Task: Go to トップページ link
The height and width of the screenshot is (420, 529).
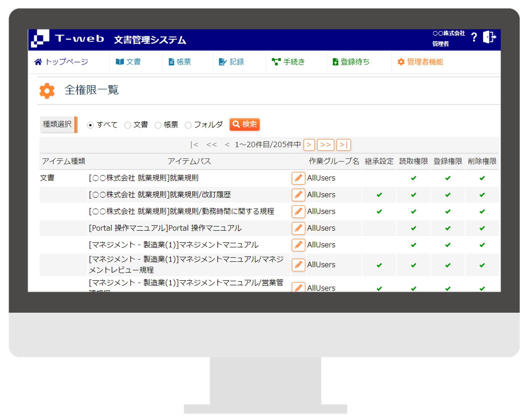Action: click(x=61, y=62)
